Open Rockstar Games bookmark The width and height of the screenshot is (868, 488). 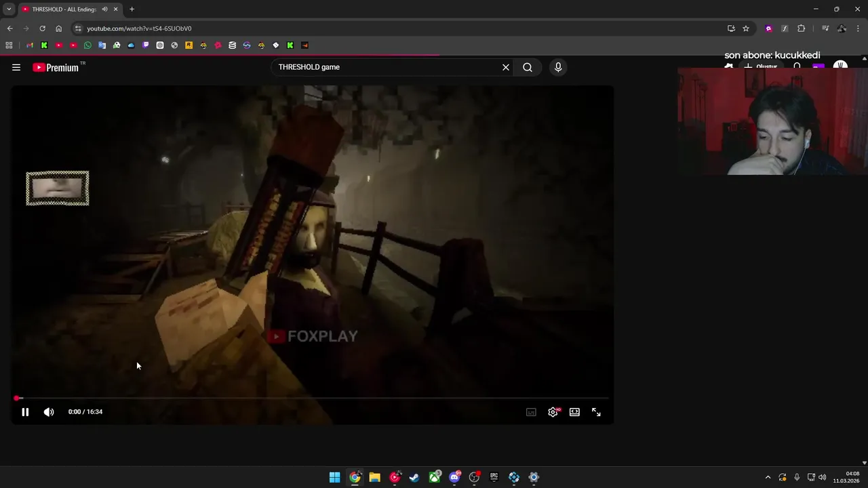tap(189, 45)
